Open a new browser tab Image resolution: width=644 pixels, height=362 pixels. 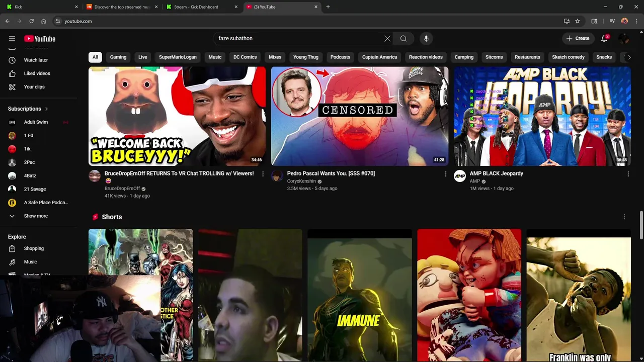(328, 7)
